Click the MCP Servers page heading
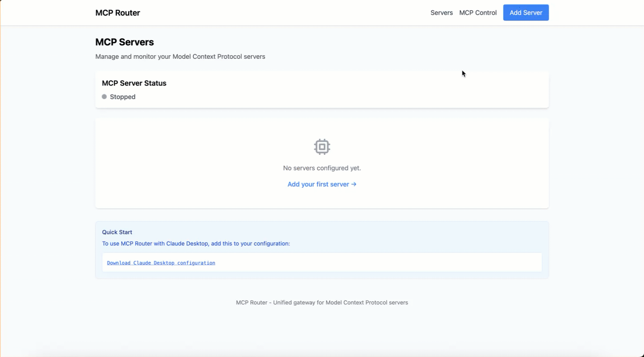This screenshot has width=644, height=357. pyautogui.click(x=125, y=42)
